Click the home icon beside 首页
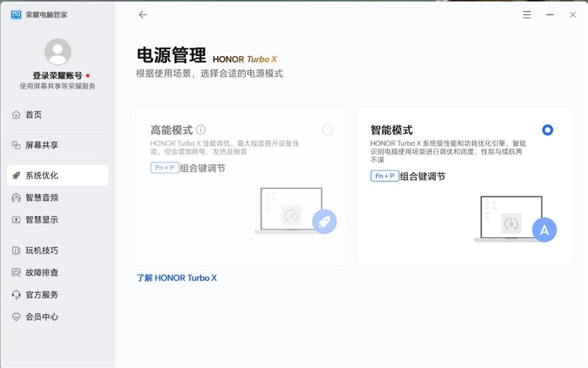 [x=16, y=115]
